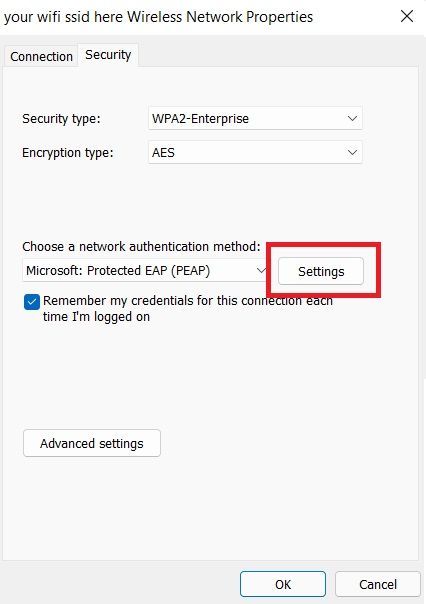Image resolution: width=426 pixels, height=604 pixels.
Task: Click the chevron beside Protected EAP (PEAP)
Action: pyautogui.click(x=261, y=270)
